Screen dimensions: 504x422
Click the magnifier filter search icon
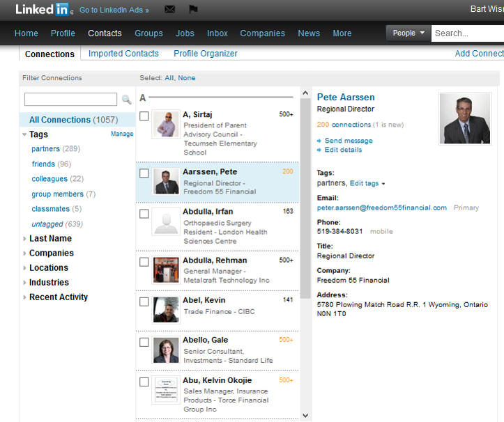tap(127, 100)
